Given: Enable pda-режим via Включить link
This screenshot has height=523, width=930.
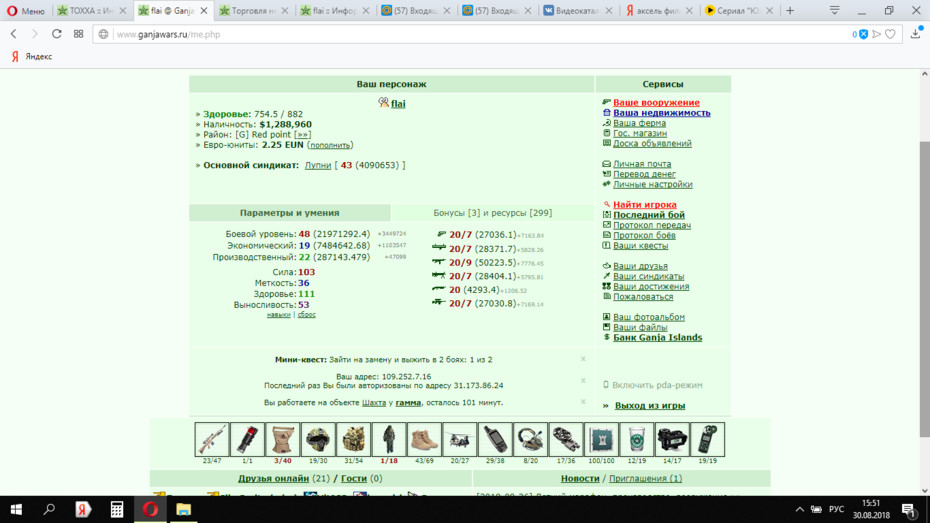Looking at the screenshot, I should [657, 385].
